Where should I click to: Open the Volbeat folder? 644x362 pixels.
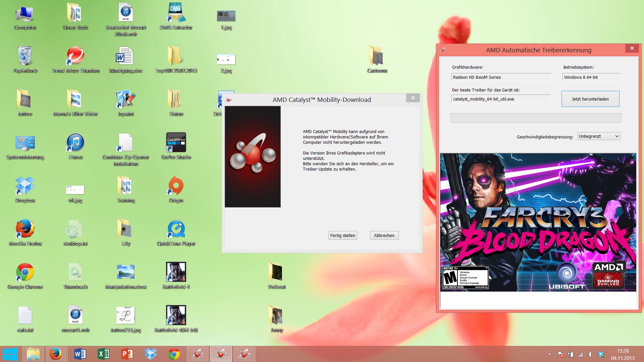[x=276, y=276]
